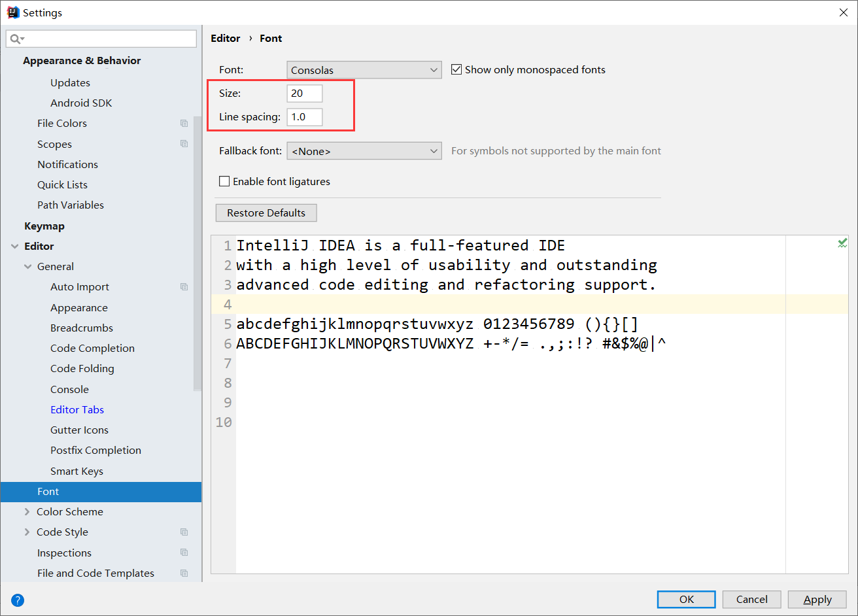Open Notifications settings
Screen dimensions: 858x616
pyautogui.click(x=67, y=164)
